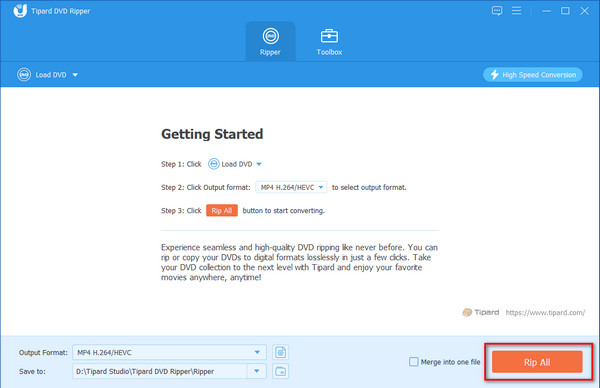Click the Load DVD disc icon in toolbar
The height and width of the screenshot is (388, 600).
pyautogui.click(x=24, y=75)
